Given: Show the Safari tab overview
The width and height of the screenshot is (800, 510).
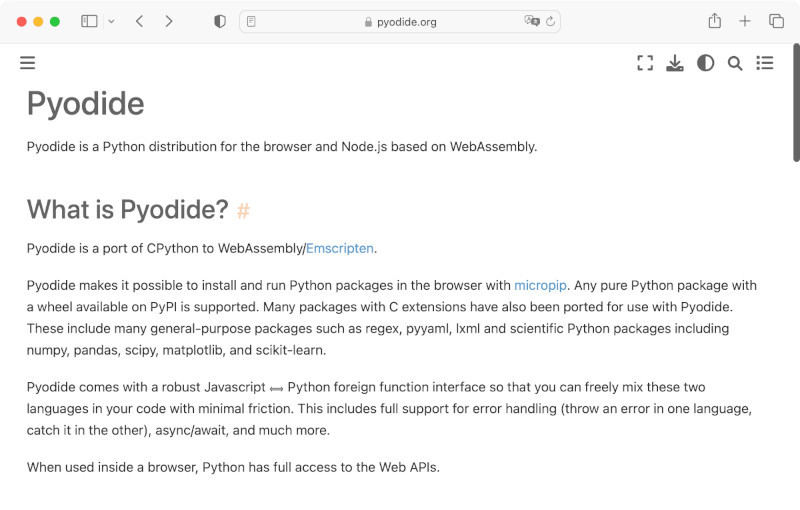Looking at the screenshot, I should (776, 21).
